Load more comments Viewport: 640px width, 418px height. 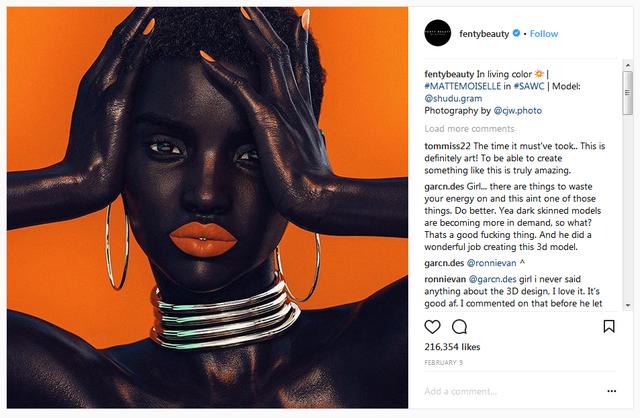pyautogui.click(x=469, y=129)
